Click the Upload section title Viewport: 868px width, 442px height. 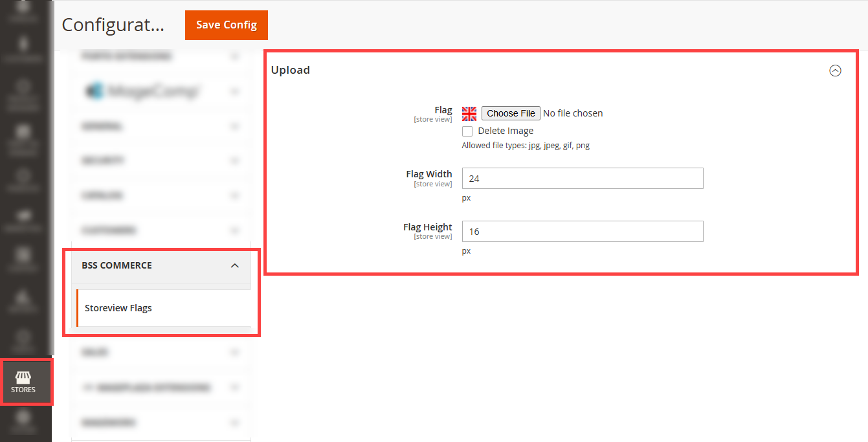[x=291, y=70]
